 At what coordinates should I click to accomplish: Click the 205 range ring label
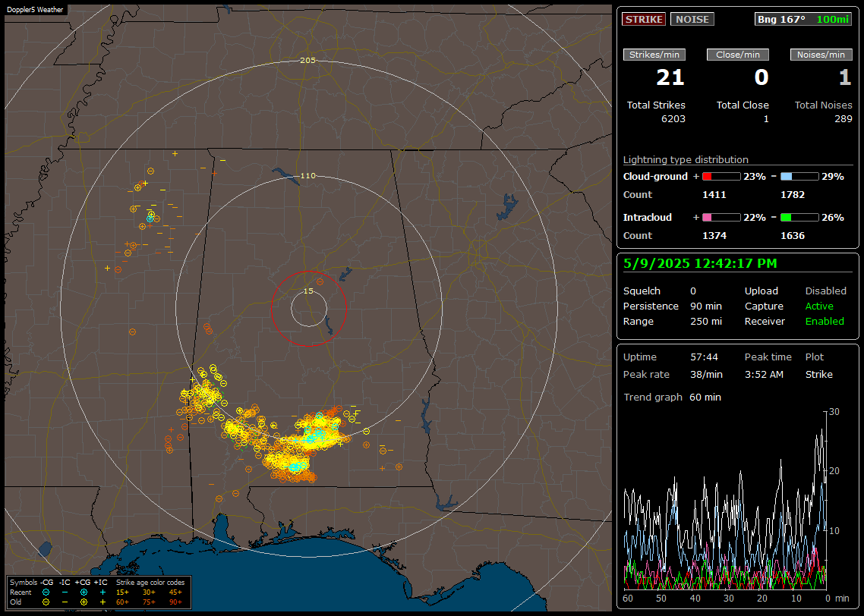307,61
